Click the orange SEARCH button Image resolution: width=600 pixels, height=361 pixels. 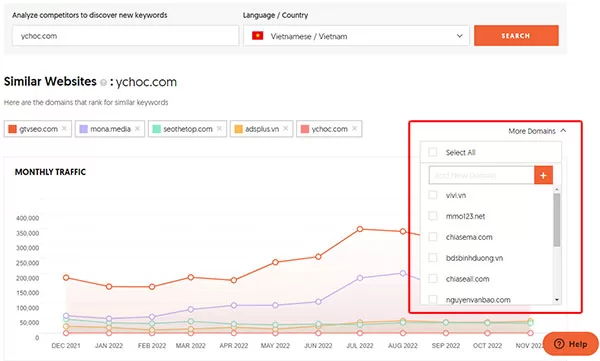point(516,36)
